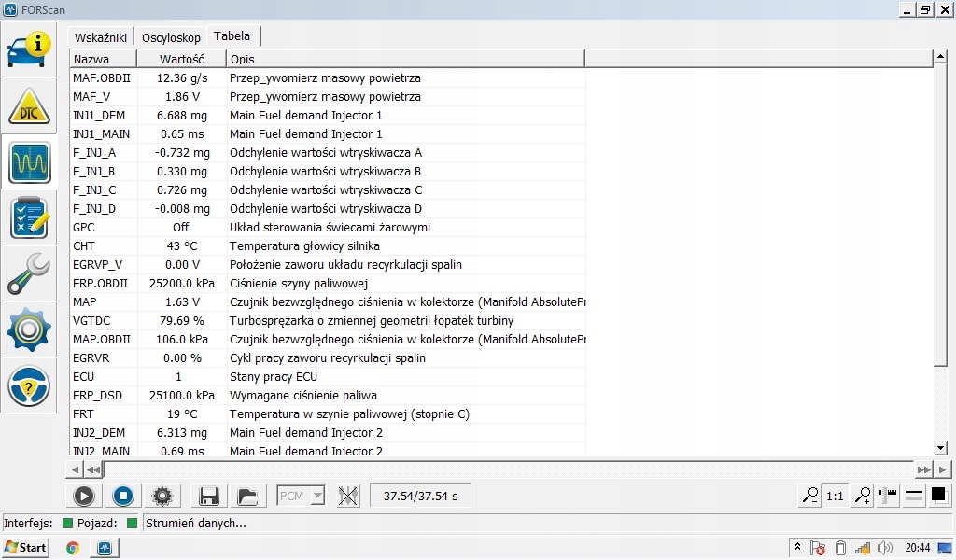Click the VGTDC value 79.69 %
This screenshot has height=560, width=956.
182,320
